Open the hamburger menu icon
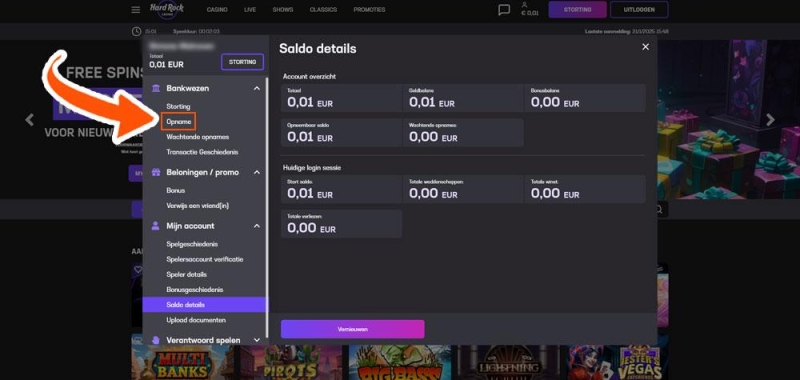The height and width of the screenshot is (380, 800). 135,10
